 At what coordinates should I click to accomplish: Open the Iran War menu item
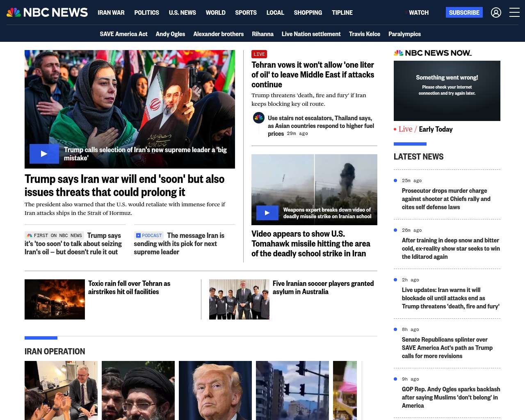pyautogui.click(x=111, y=13)
